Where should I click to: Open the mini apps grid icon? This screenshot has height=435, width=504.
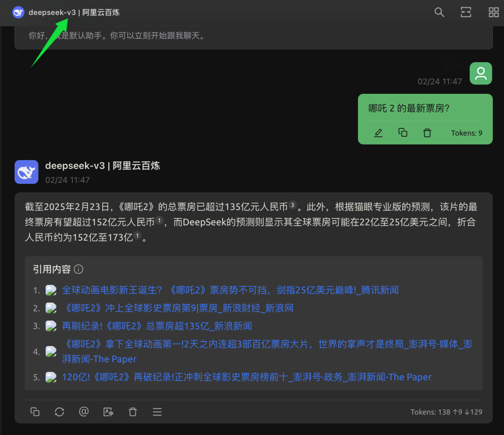point(493,13)
